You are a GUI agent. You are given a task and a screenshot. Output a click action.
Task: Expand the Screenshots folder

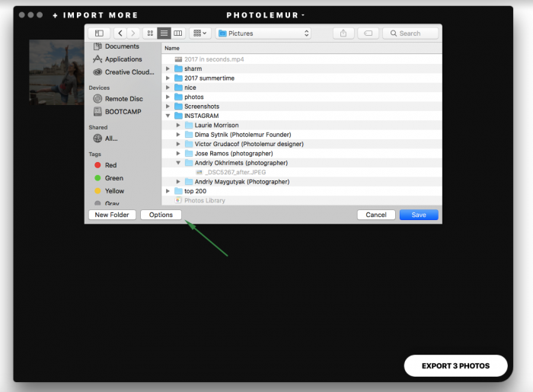168,107
